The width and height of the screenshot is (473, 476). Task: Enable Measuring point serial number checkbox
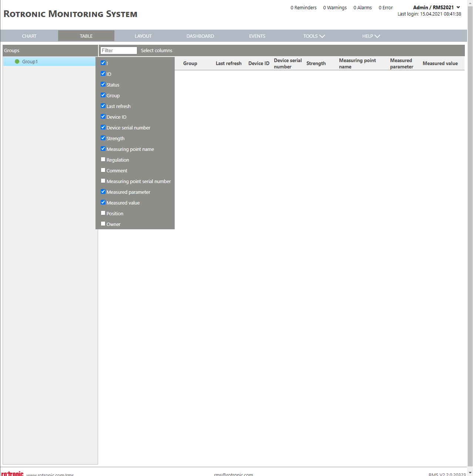[103, 181]
